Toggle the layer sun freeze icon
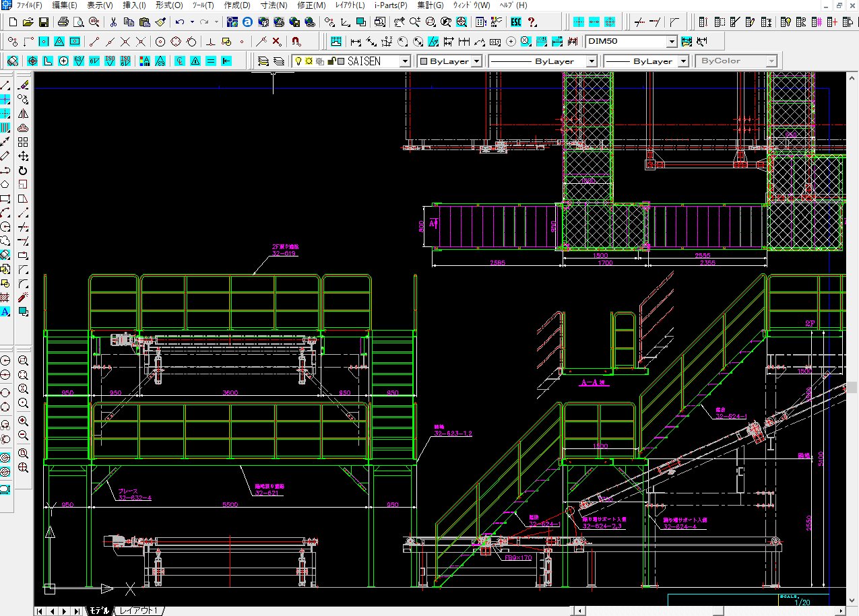859x616 pixels. pyautogui.click(x=309, y=61)
